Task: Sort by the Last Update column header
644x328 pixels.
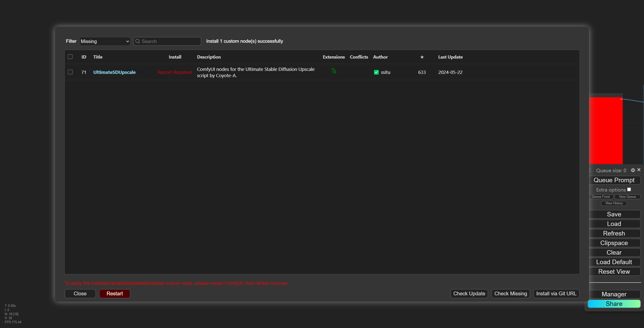Action: (450, 57)
